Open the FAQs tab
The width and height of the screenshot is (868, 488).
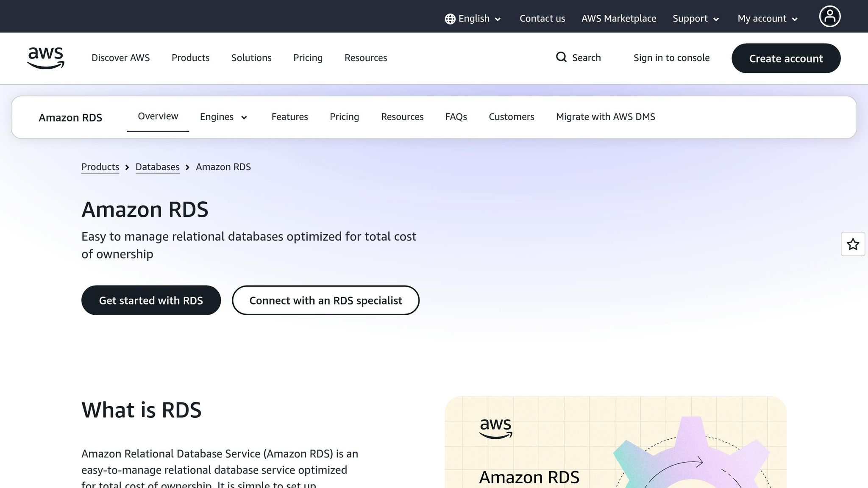click(x=456, y=117)
